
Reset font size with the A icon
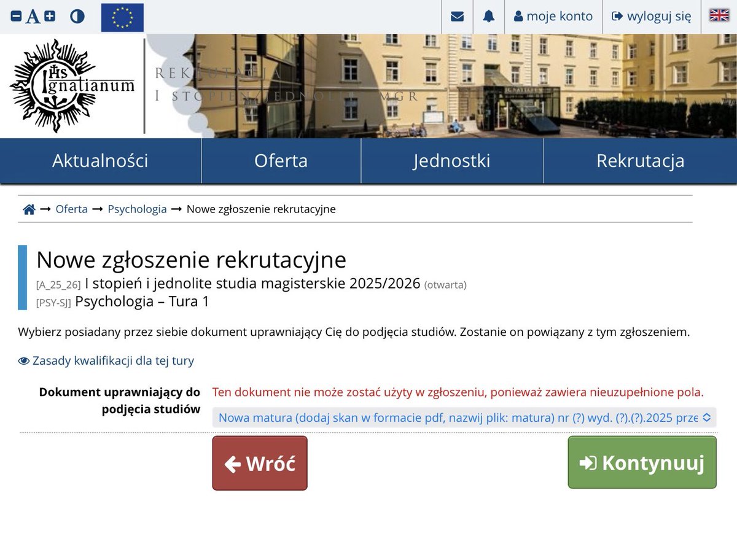[33, 17]
